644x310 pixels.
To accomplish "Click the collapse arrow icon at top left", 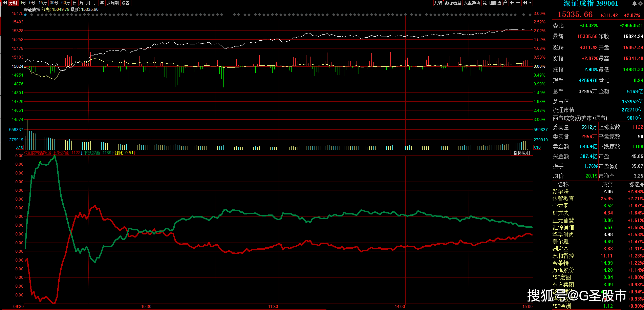I will click(4, 3).
